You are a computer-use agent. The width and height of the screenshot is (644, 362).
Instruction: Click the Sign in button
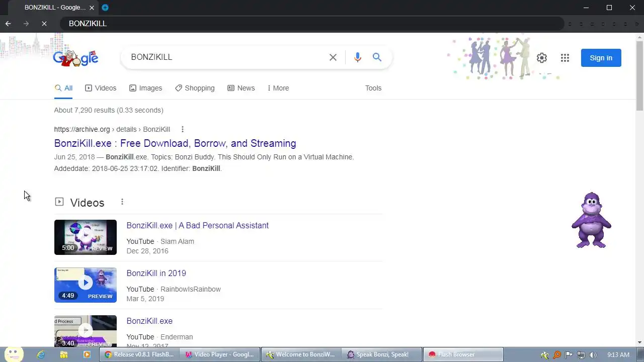[x=601, y=58]
